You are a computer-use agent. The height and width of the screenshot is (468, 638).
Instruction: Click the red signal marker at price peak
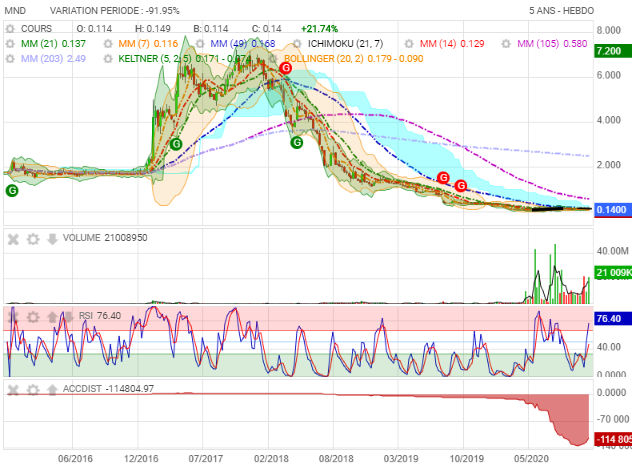coord(285,67)
